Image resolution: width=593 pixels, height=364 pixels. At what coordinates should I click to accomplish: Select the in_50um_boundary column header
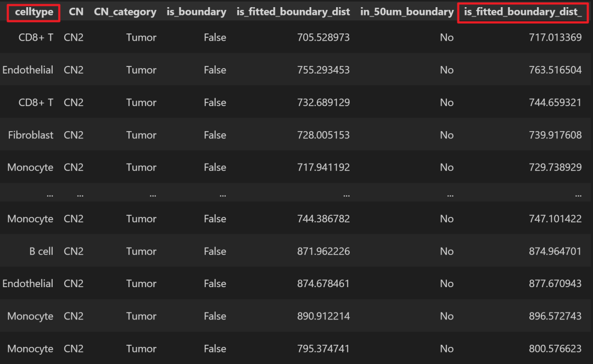pos(407,12)
